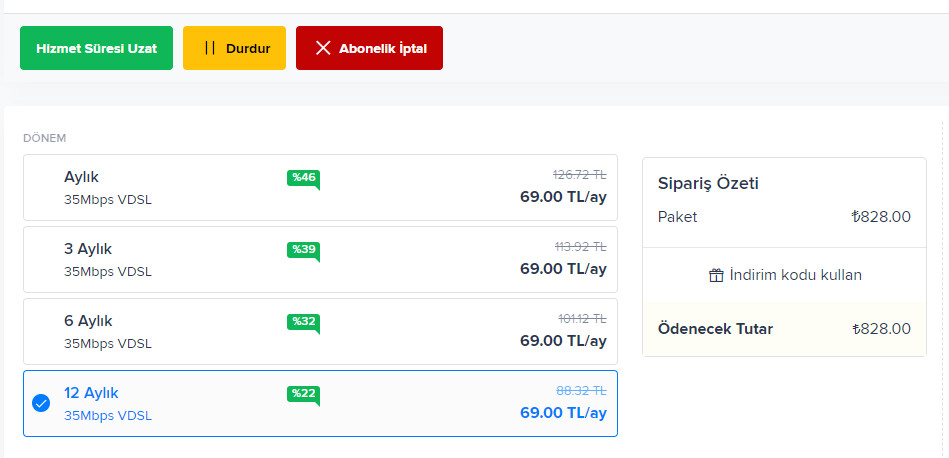Click the blue checkmark on 12 Aylık
949x458 pixels.
[x=41, y=403]
